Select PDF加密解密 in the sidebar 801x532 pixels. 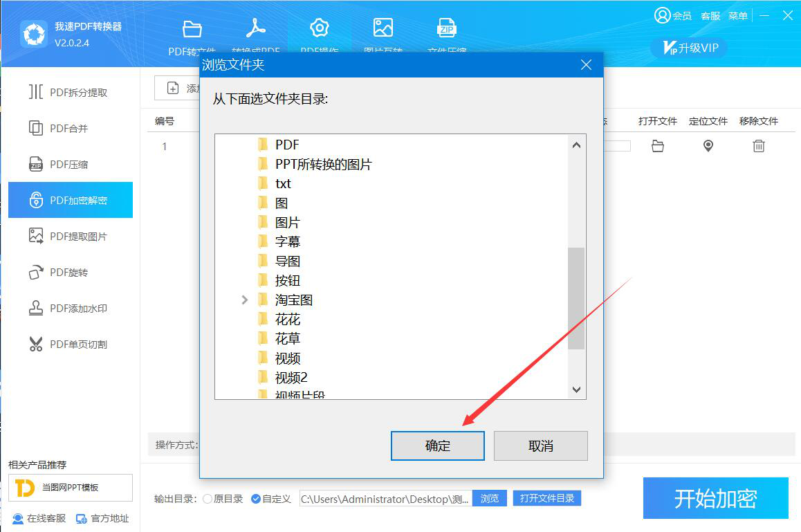click(71, 200)
